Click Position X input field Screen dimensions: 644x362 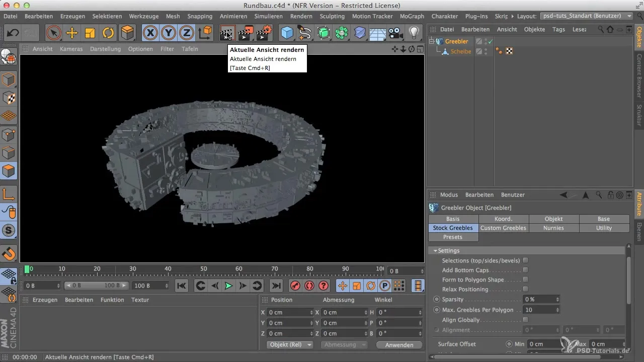coord(291,312)
